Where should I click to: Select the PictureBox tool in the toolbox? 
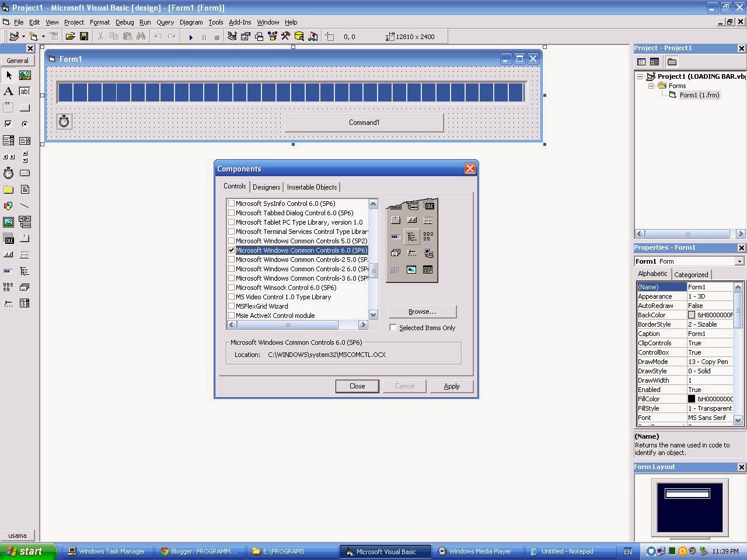point(25,75)
